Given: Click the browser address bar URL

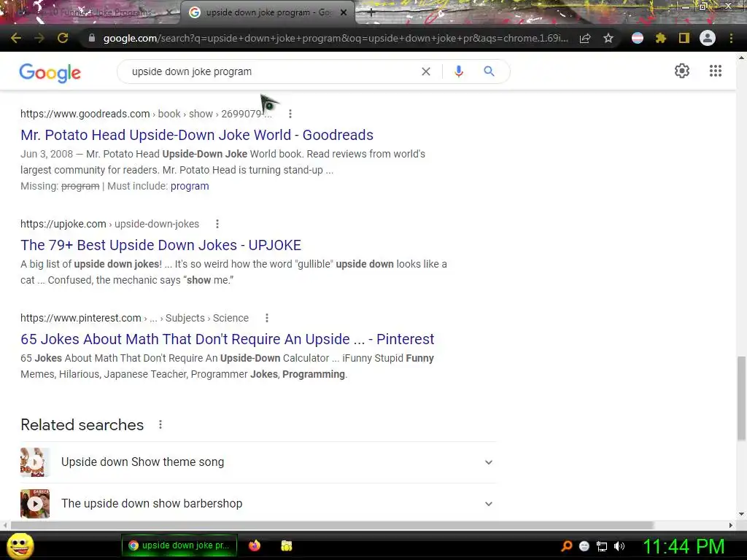Looking at the screenshot, I should click(x=336, y=38).
